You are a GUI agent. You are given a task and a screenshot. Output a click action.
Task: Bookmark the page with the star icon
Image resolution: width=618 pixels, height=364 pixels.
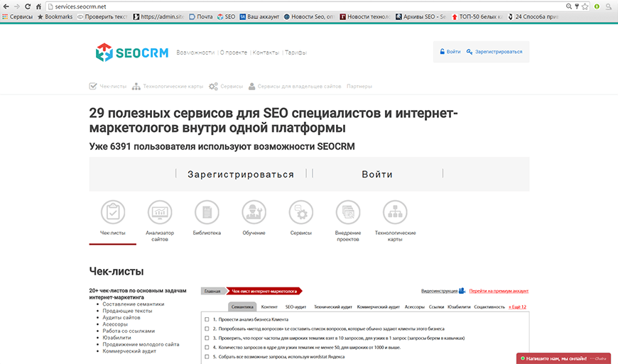point(585,6)
